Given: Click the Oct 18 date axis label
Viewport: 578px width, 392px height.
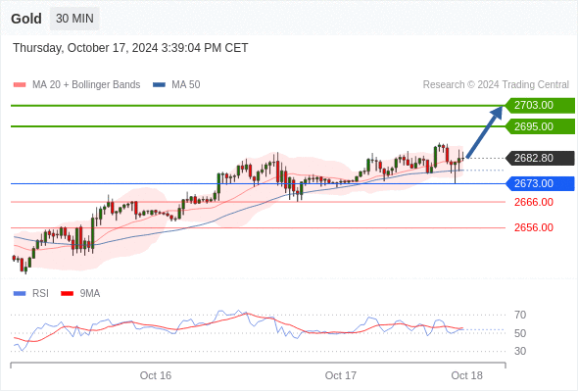Looking at the screenshot, I should point(466,375).
